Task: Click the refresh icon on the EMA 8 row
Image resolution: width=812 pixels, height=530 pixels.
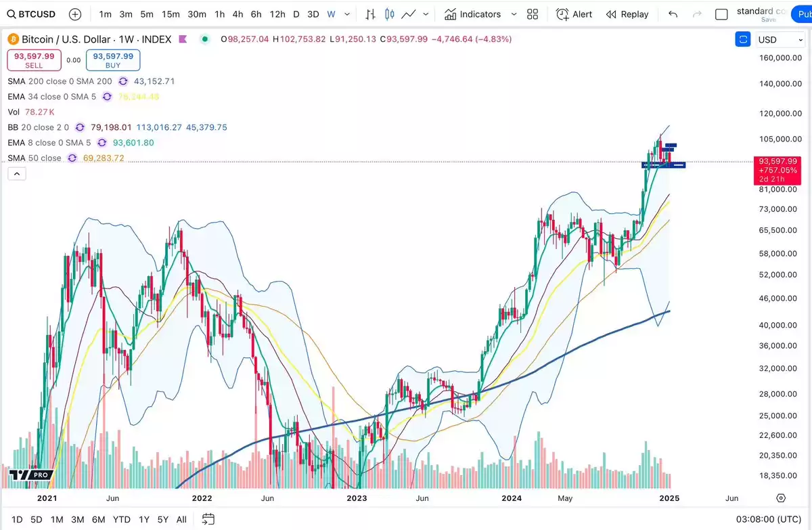Action: pyautogui.click(x=102, y=143)
